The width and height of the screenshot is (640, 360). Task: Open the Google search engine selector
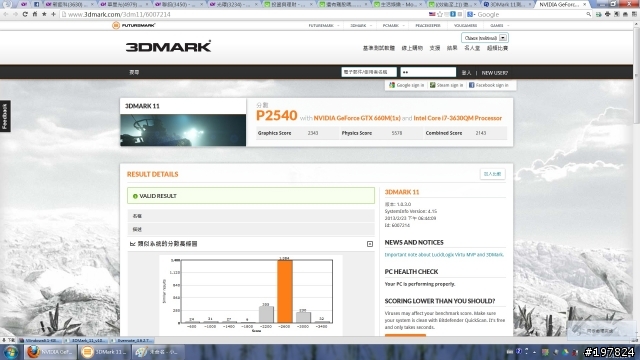click(471, 14)
